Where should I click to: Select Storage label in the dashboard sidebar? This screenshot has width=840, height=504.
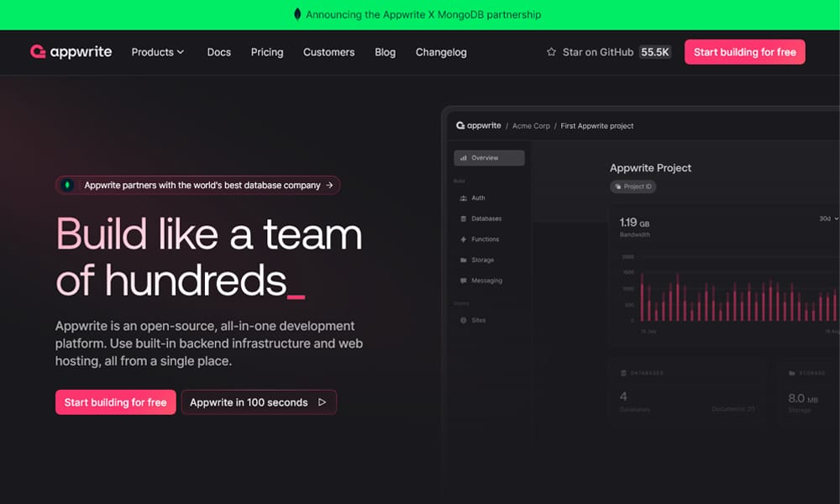pyautogui.click(x=482, y=260)
